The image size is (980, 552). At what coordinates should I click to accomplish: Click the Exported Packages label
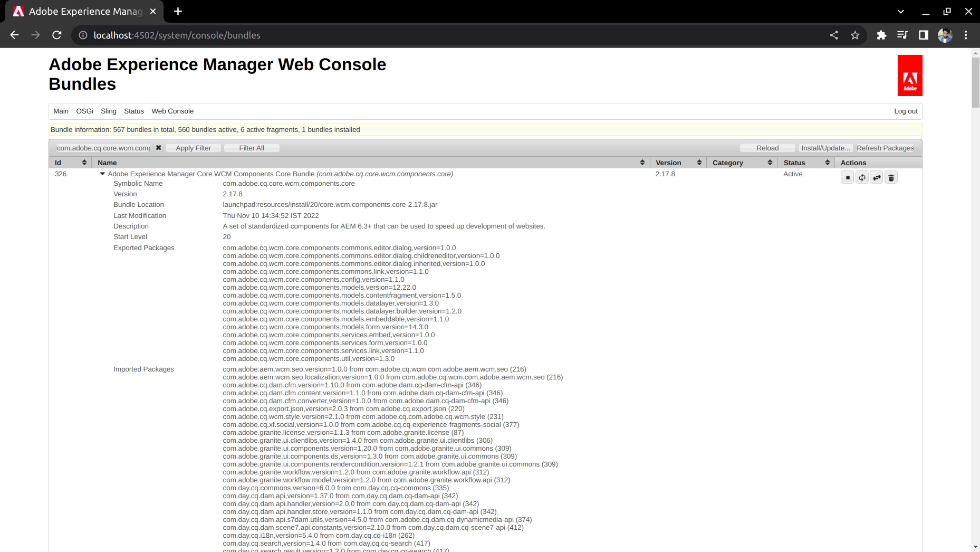coord(143,248)
